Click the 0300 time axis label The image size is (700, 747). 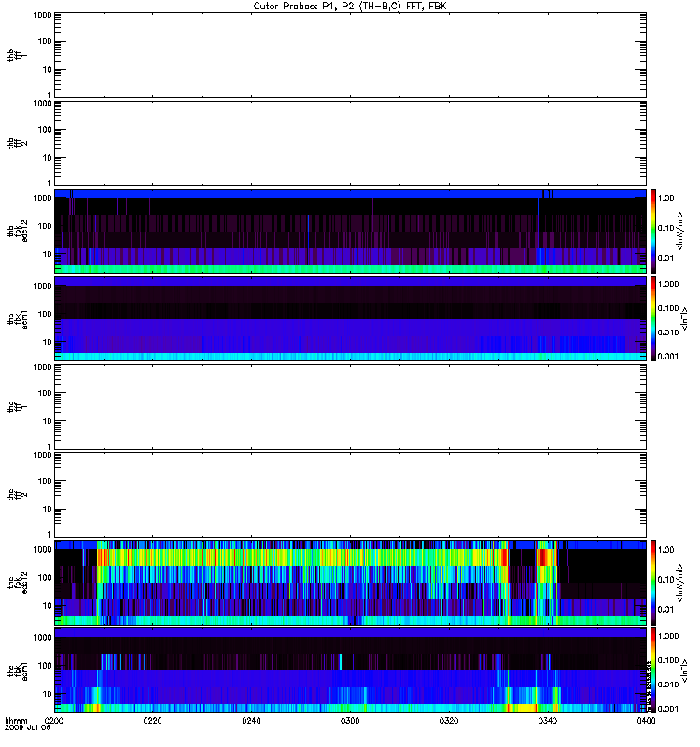pos(350,720)
